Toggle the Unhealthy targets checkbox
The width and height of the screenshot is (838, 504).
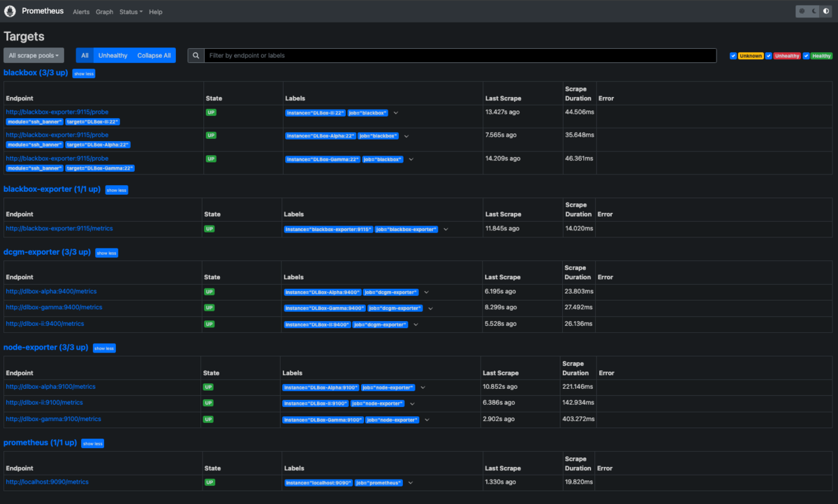tap(769, 56)
